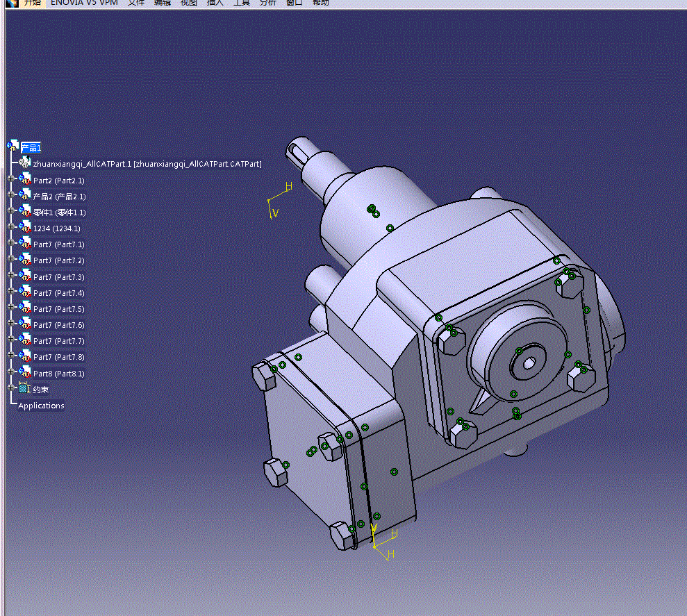Open the 开始 (Start) menu
Image resolution: width=687 pixels, height=616 pixels.
33,3
